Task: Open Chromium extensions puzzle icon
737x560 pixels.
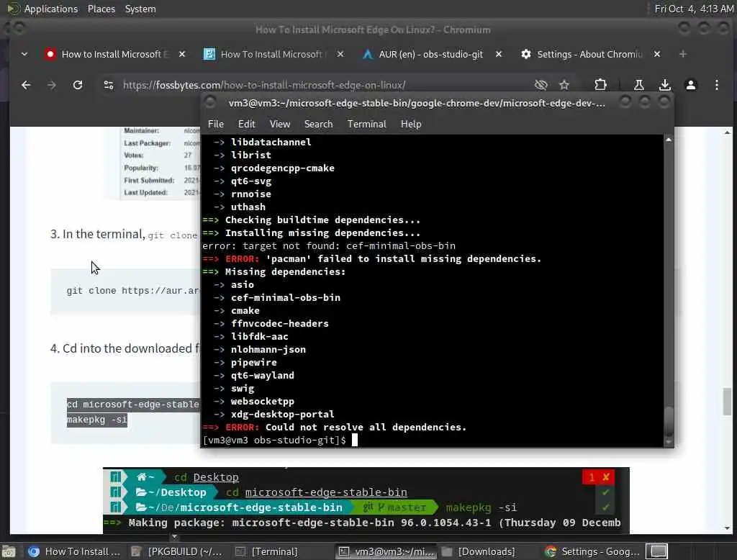Action: (x=600, y=85)
